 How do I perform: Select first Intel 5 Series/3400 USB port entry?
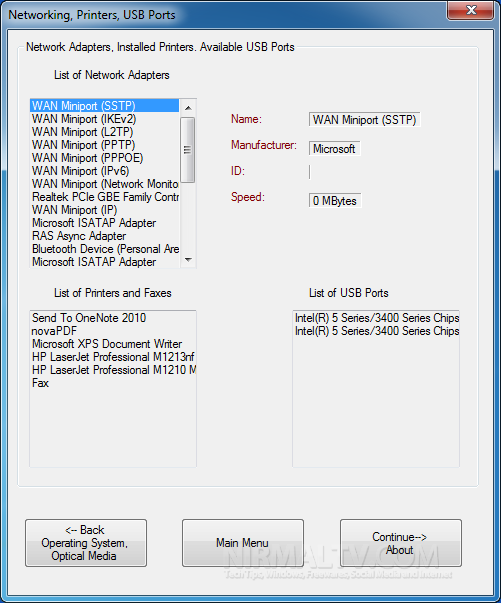pos(376,318)
